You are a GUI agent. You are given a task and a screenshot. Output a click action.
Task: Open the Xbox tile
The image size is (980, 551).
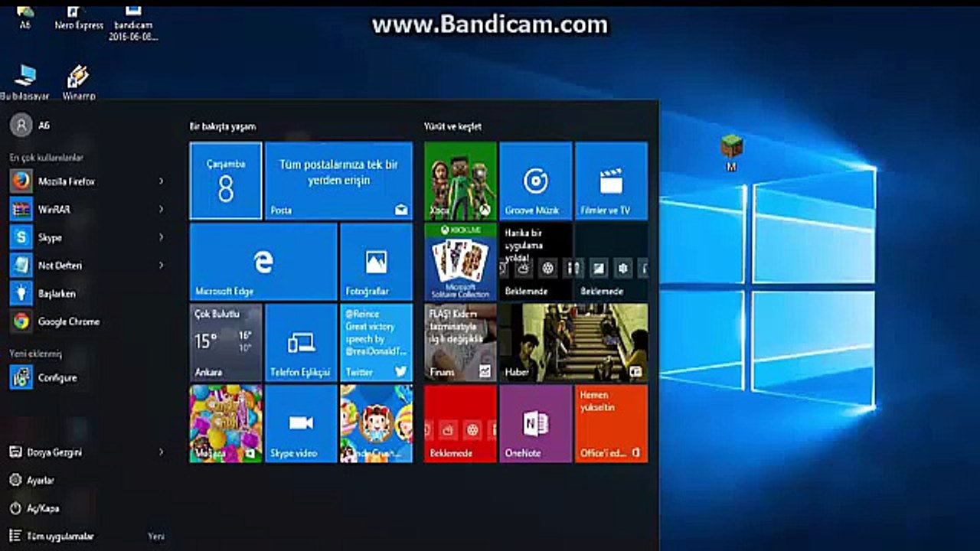(460, 181)
